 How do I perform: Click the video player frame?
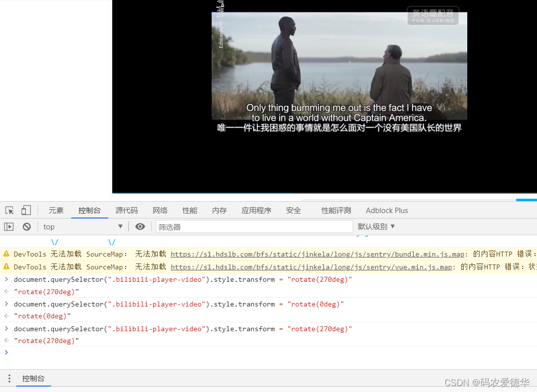point(325,96)
